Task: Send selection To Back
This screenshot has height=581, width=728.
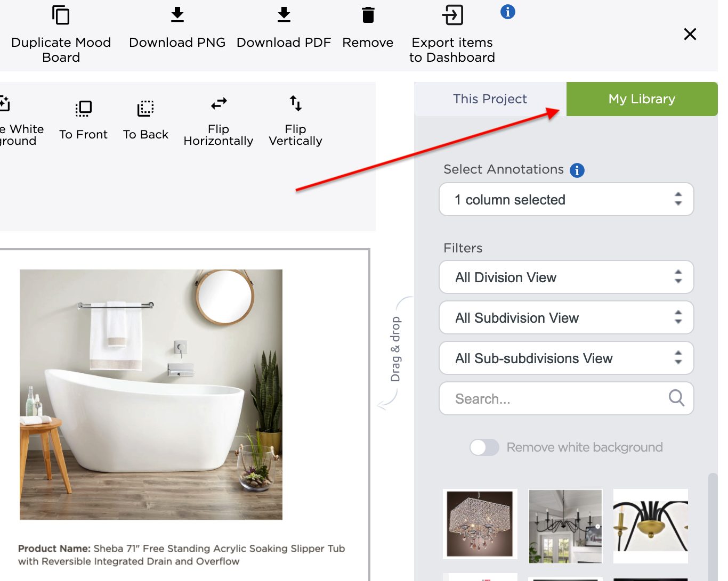Action: pyautogui.click(x=145, y=109)
